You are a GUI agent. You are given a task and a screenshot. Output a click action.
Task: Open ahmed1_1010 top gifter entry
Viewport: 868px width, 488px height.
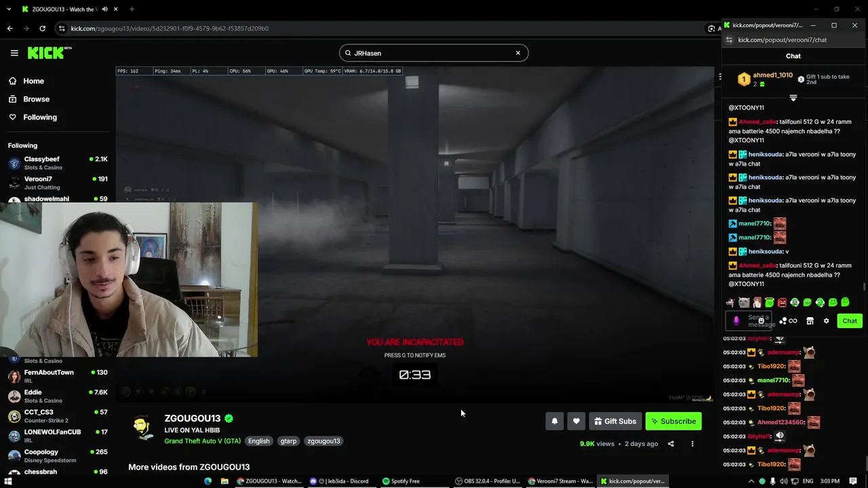[x=765, y=79]
